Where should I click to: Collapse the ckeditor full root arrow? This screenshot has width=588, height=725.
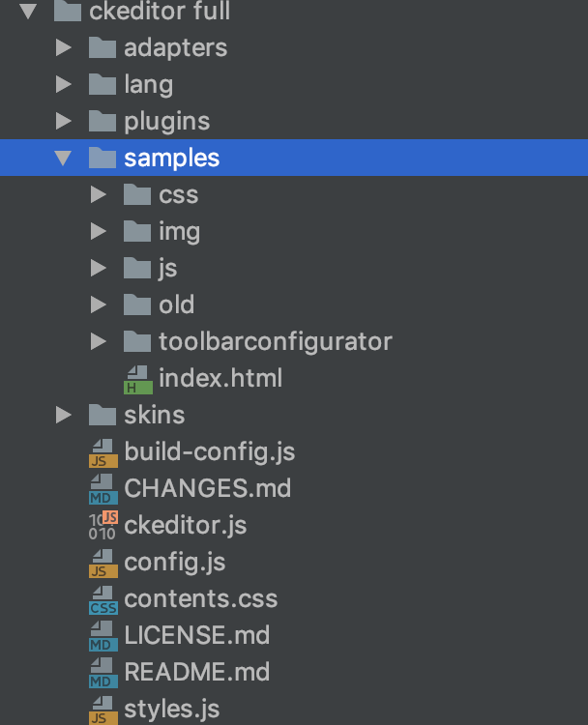(28, 12)
